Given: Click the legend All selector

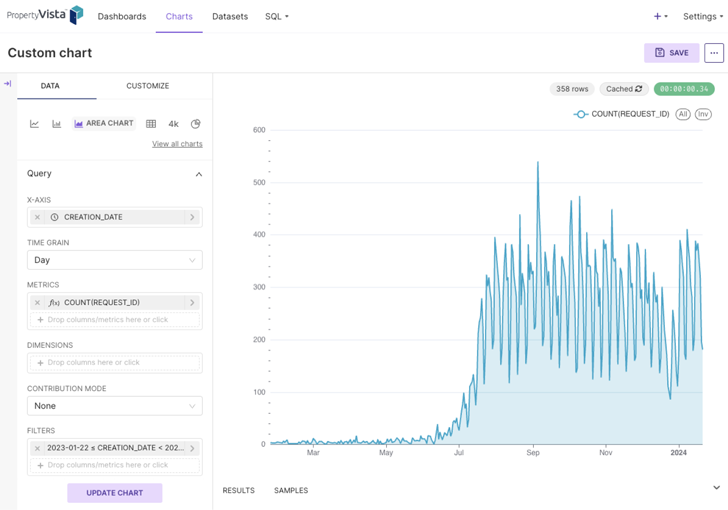Looking at the screenshot, I should (x=683, y=114).
